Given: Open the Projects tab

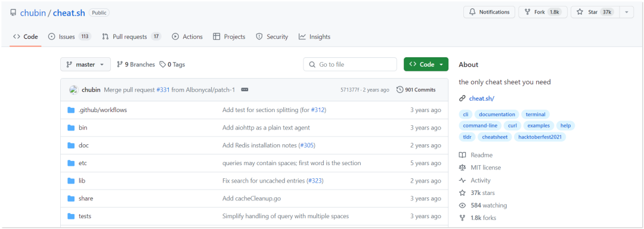Looking at the screenshot, I should point(229,36).
